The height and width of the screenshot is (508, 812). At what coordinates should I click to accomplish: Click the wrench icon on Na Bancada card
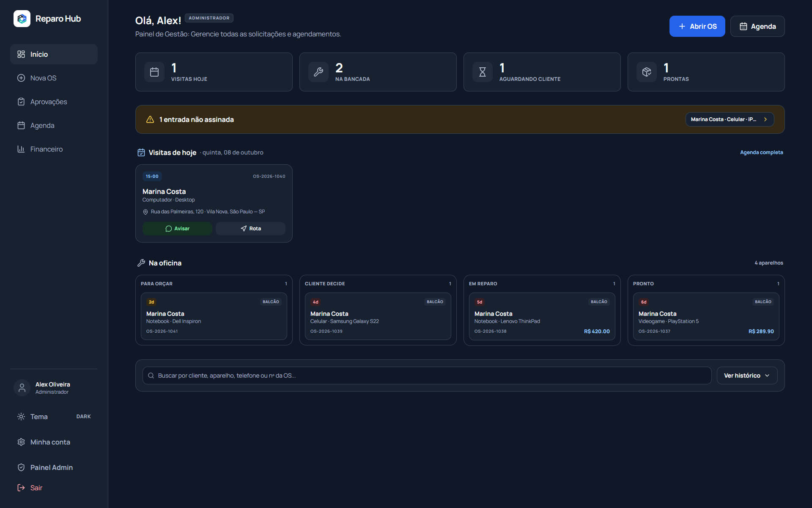(318, 72)
